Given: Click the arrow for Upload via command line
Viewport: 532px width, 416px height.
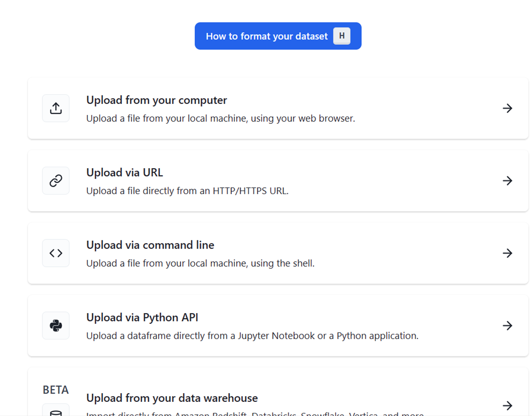Looking at the screenshot, I should tap(507, 253).
